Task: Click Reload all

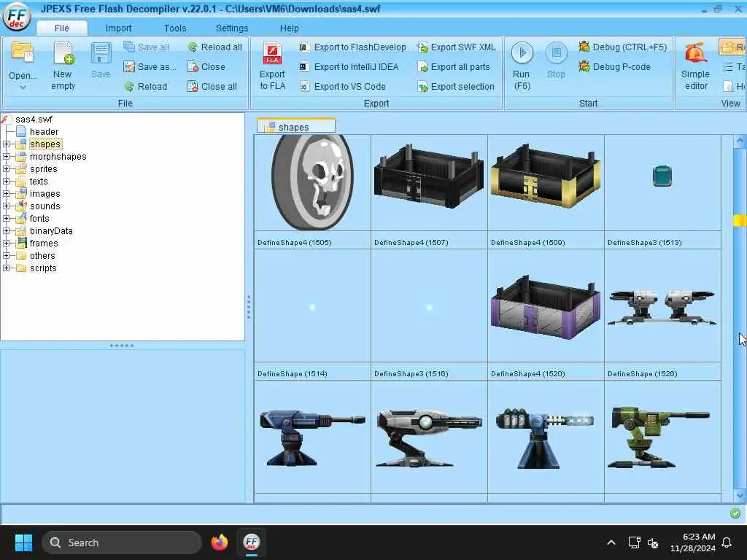Action: pyautogui.click(x=214, y=47)
